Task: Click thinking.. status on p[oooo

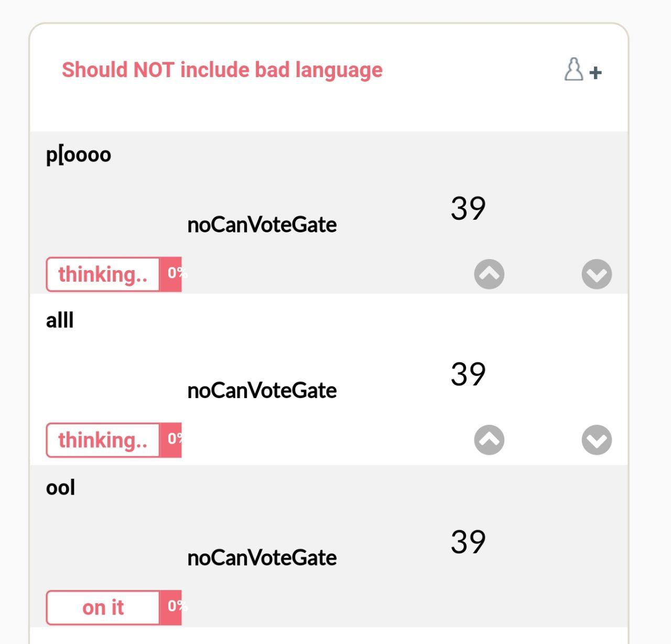Action: coord(103,274)
